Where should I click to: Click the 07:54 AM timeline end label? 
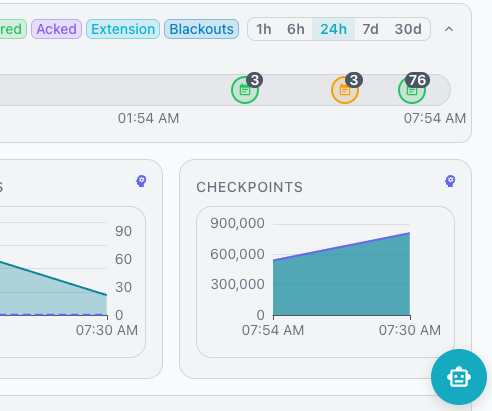435,118
